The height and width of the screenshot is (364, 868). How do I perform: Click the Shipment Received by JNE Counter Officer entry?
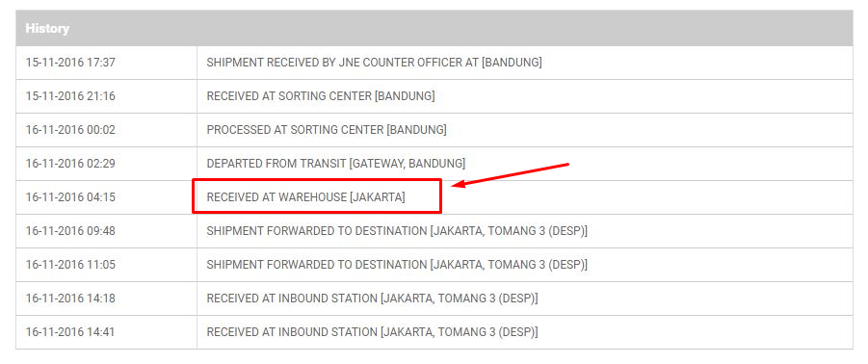[374, 63]
